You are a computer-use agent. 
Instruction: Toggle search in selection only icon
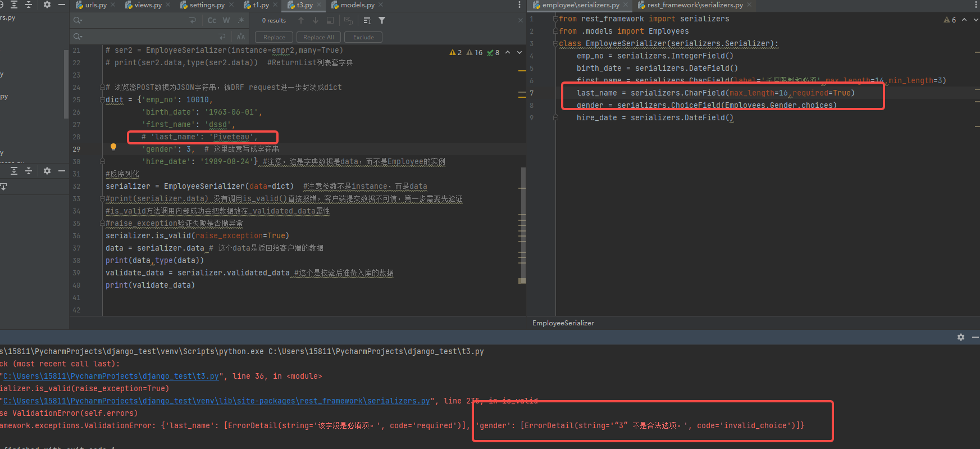pos(330,20)
